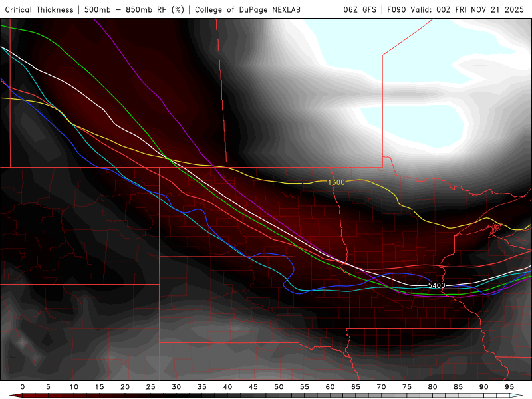Click the "0" value on the scale

(23, 387)
